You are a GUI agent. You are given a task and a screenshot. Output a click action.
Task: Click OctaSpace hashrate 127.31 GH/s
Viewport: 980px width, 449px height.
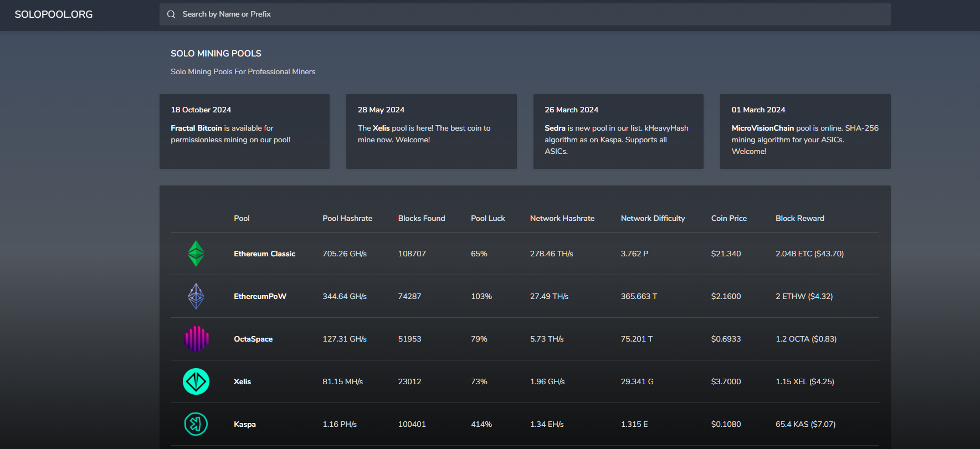345,339
